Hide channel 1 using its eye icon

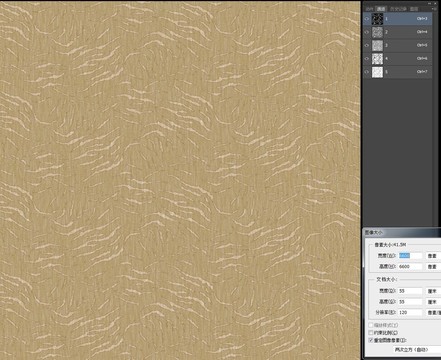click(367, 19)
